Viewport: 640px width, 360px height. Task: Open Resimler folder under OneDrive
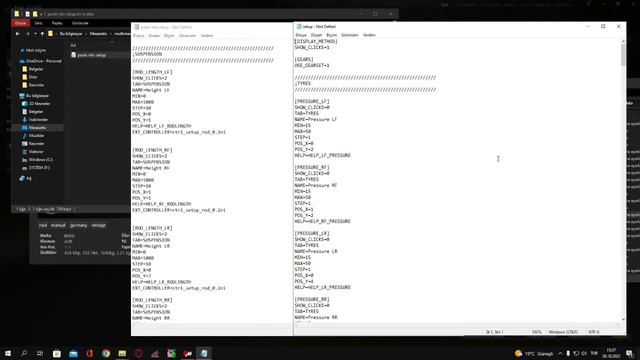[36, 85]
